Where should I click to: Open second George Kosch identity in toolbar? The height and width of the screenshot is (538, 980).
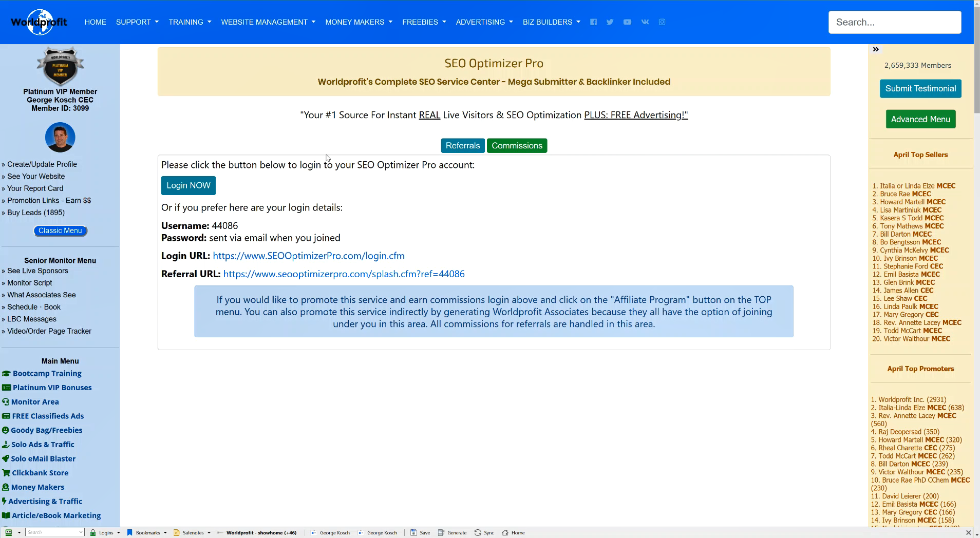[x=378, y=532]
